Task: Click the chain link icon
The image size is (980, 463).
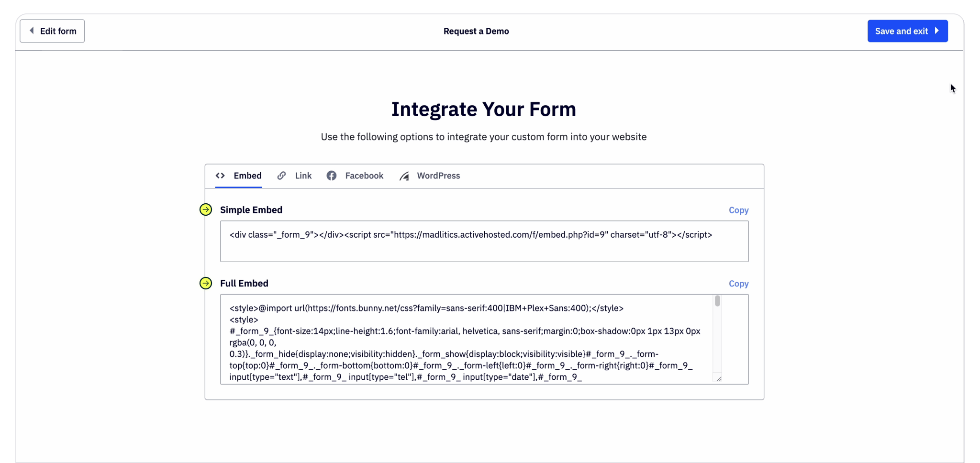Action: (x=281, y=176)
